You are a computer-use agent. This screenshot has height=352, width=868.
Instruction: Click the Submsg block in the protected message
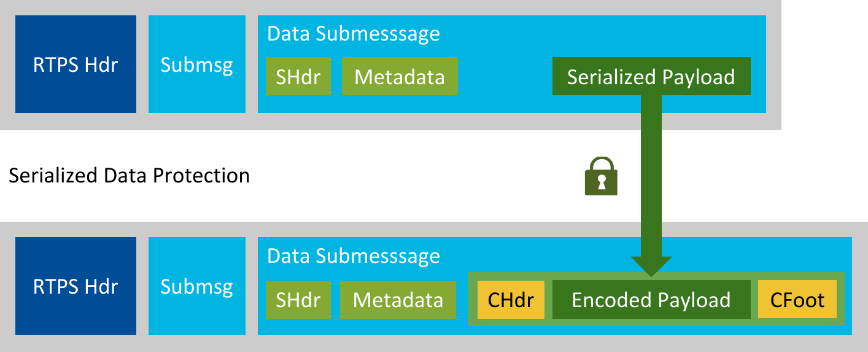click(197, 286)
